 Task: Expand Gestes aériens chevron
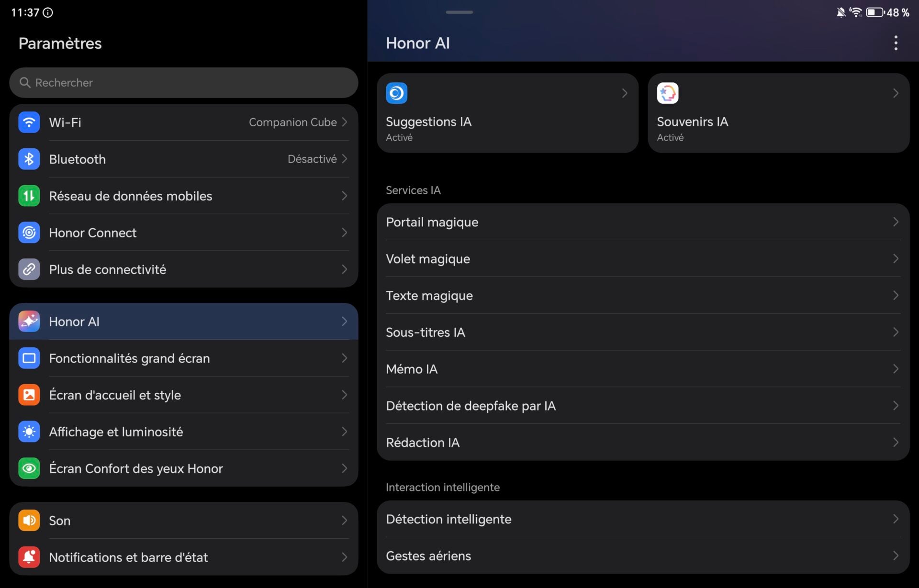(x=895, y=556)
